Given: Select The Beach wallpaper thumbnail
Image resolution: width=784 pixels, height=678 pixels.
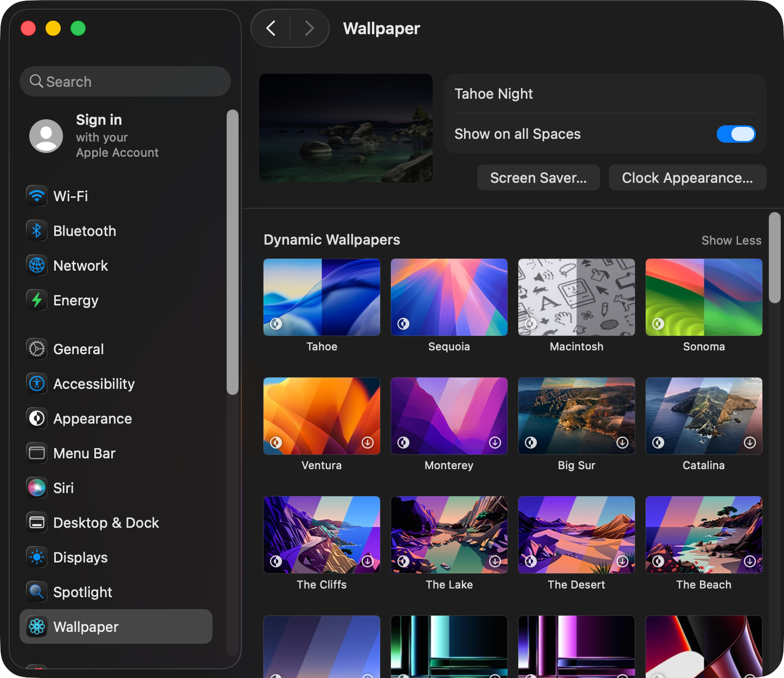Looking at the screenshot, I should pyautogui.click(x=704, y=535).
